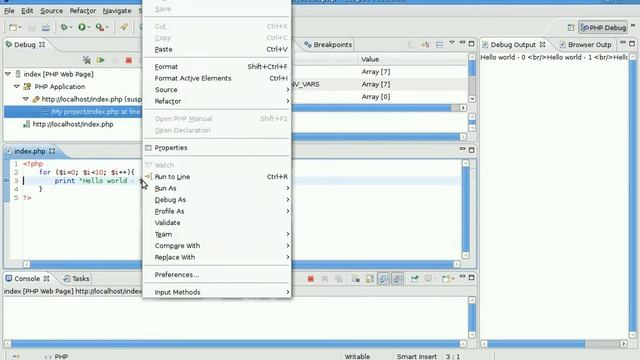Click the Properties icon in context menu
This screenshot has height=360, width=640.
pos(149,148)
